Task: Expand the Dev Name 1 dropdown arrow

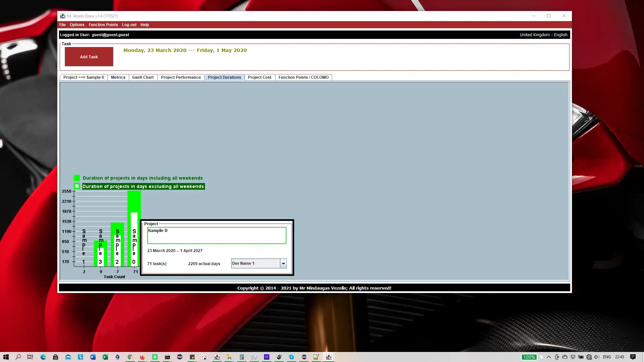Action: click(283, 263)
